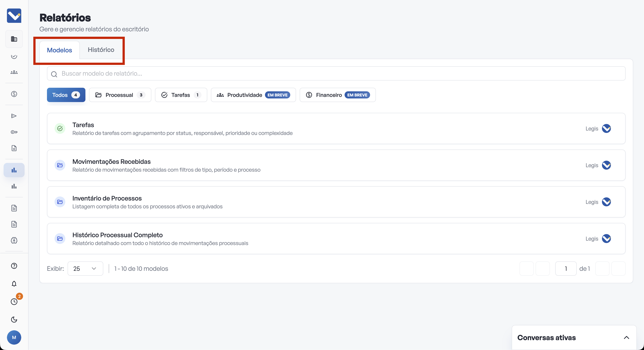Toggle dark mode with moon icon
Screen dimensions: 644x350
pos(14,320)
